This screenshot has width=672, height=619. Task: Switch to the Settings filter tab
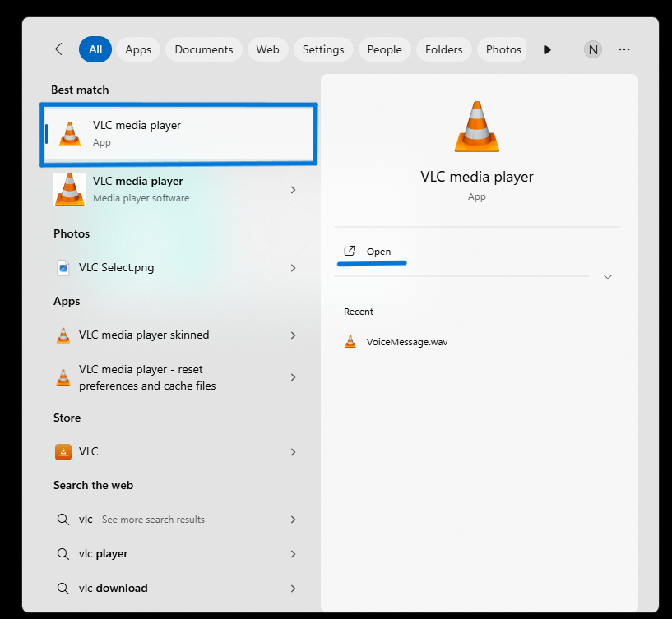tap(323, 49)
